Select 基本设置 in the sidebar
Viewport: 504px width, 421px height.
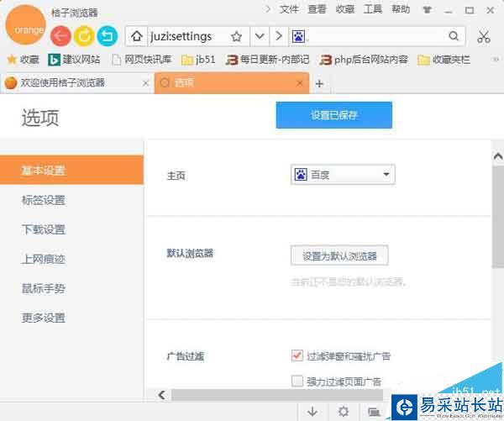71,170
